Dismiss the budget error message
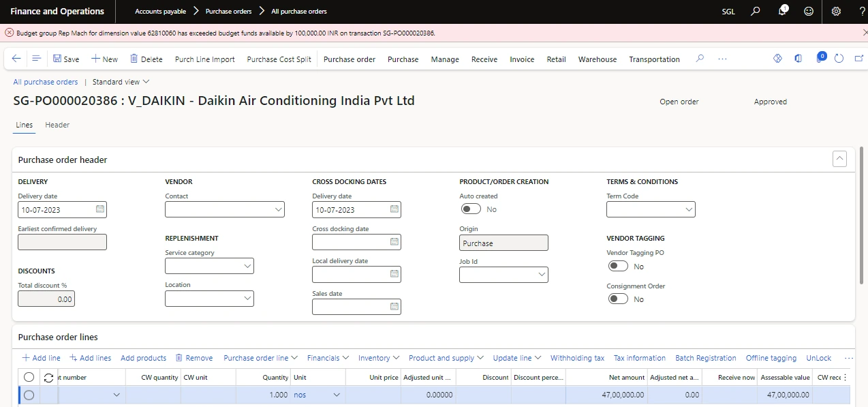This screenshot has height=407, width=868. 865,33
